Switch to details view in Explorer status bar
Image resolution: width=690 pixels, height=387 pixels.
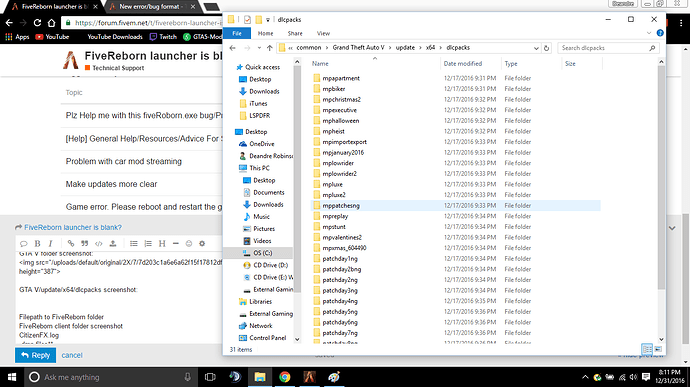tap(647, 349)
